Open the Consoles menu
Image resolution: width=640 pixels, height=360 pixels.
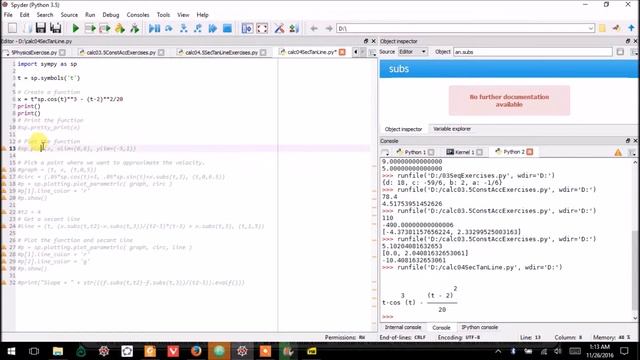[x=138, y=15]
